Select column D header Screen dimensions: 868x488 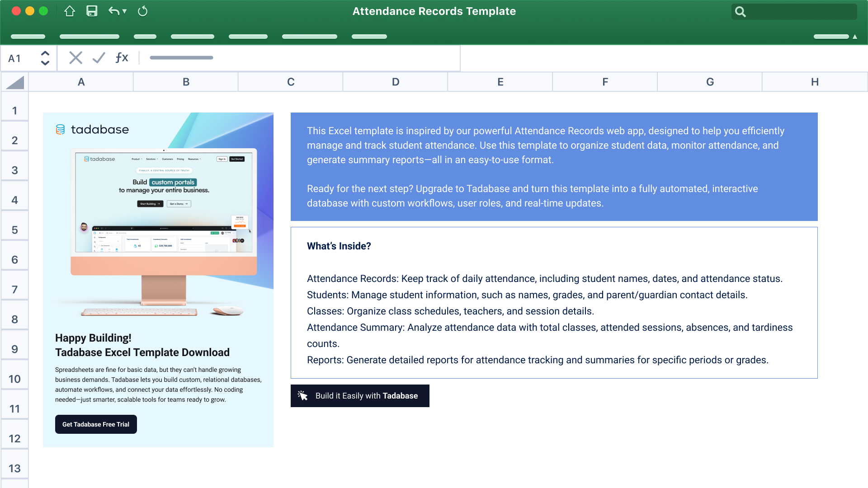396,82
